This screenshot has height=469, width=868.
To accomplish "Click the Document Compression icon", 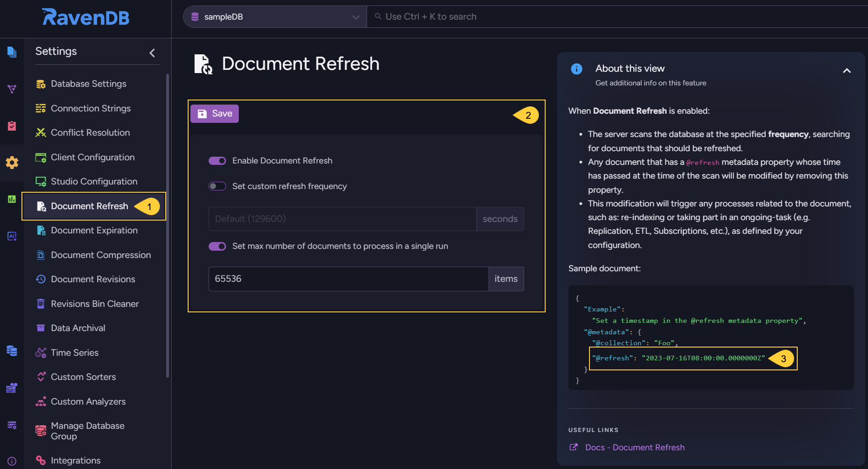I will pyautogui.click(x=41, y=255).
